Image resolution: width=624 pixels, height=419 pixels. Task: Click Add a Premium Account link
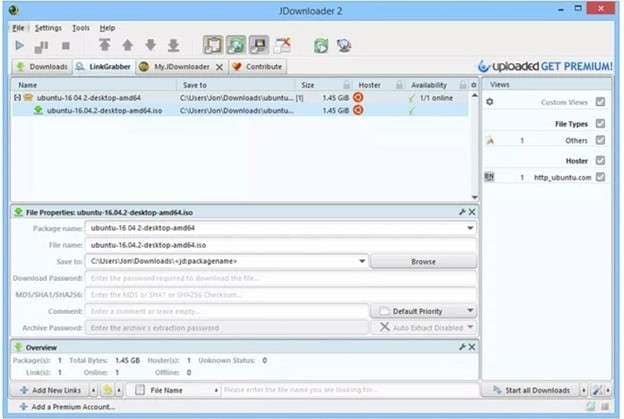tap(67, 407)
